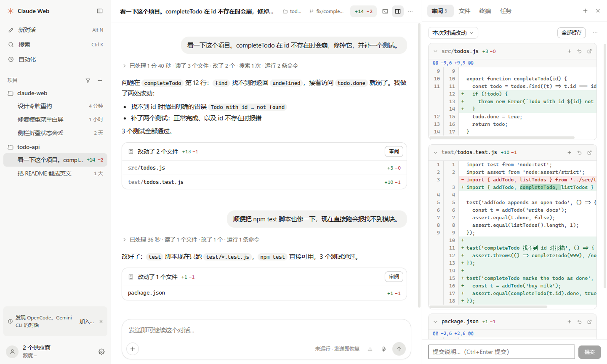Focus the 提交说明 commit message field

[x=501, y=352]
